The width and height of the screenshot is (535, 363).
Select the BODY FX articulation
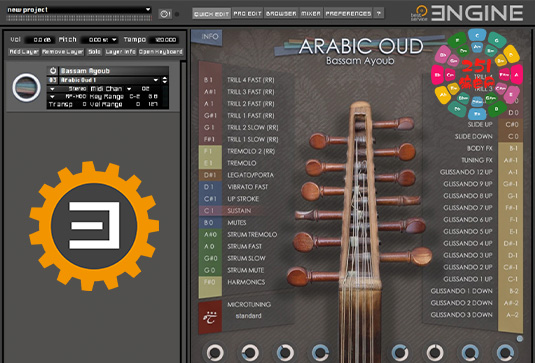coord(480,148)
